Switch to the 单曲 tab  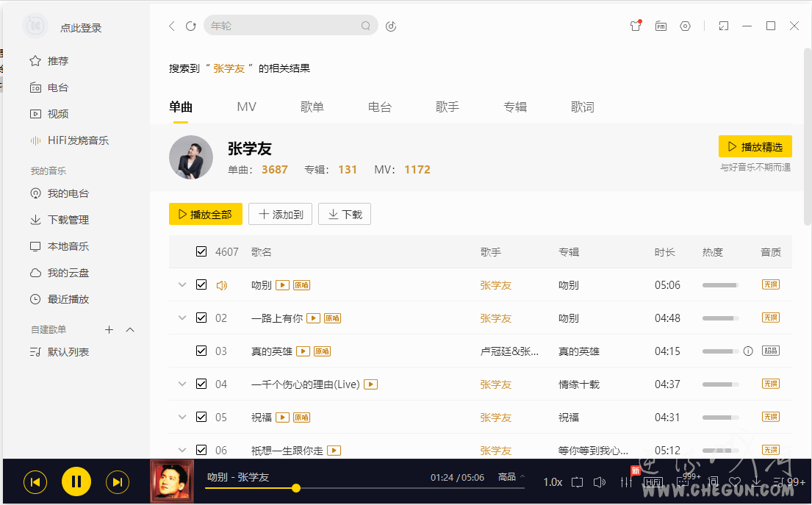[181, 107]
